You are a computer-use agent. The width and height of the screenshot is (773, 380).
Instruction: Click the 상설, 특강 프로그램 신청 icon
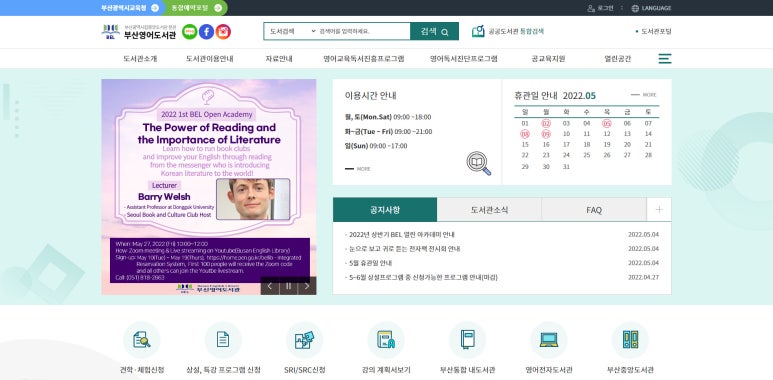(223, 340)
